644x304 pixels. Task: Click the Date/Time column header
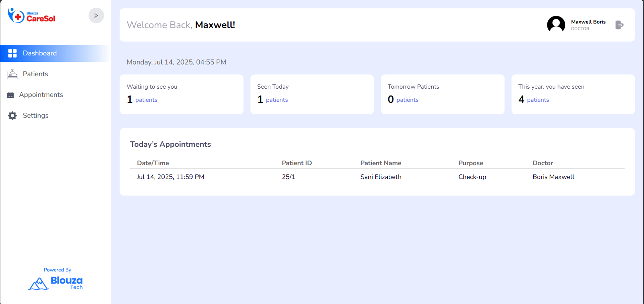coord(153,163)
